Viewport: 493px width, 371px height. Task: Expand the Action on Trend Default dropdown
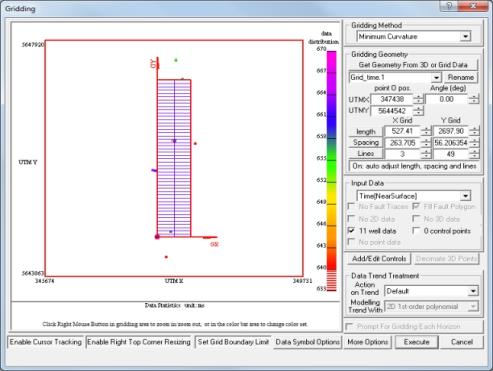click(473, 291)
